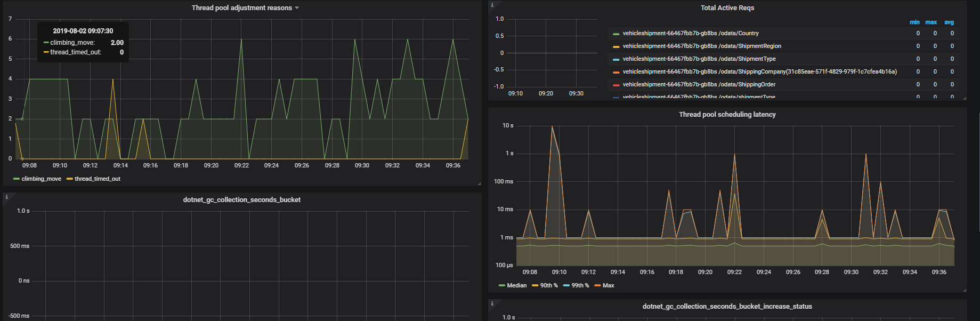Open the Thread pool adjustment reasons panel title menu
This screenshot has width=980, height=321.
tap(242, 8)
